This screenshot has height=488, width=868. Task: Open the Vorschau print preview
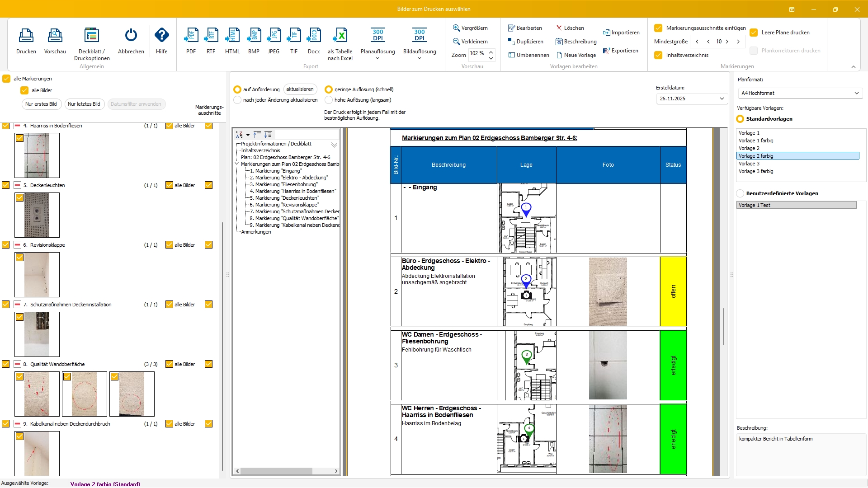(x=55, y=36)
